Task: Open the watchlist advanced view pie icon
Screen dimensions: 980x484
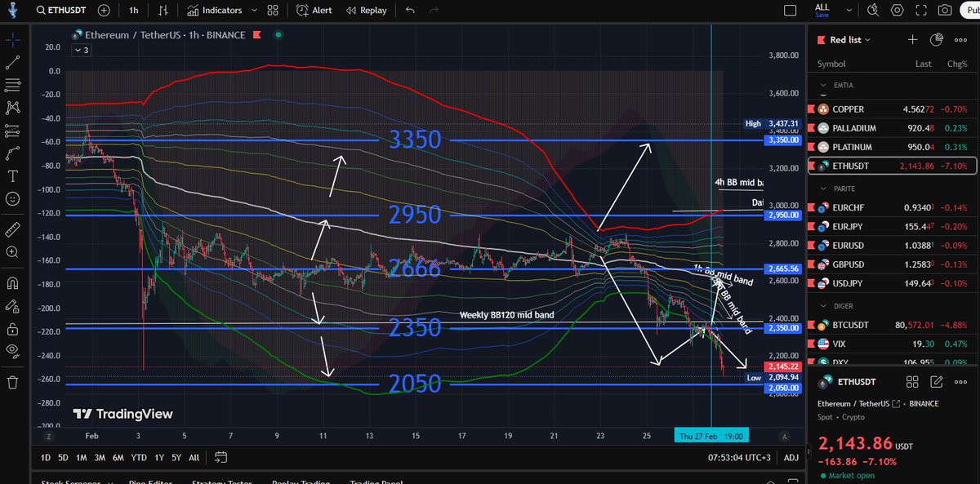Action: point(936,39)
